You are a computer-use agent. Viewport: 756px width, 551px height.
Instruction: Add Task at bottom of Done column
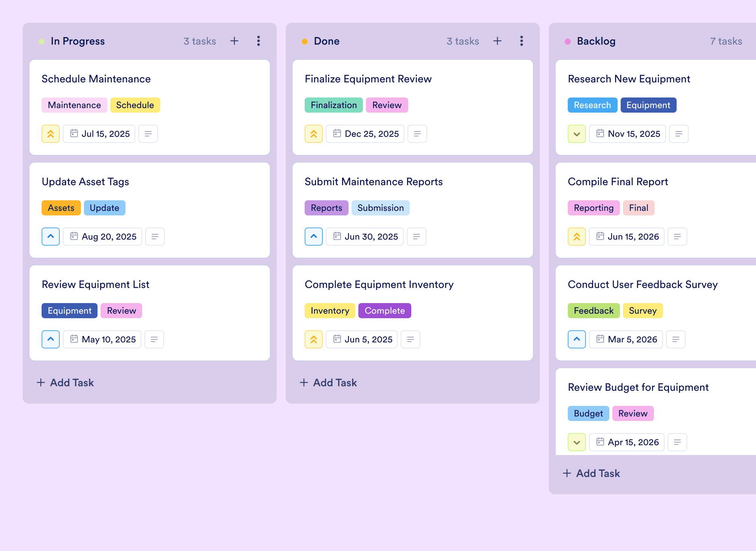click(x=328, y=382)
